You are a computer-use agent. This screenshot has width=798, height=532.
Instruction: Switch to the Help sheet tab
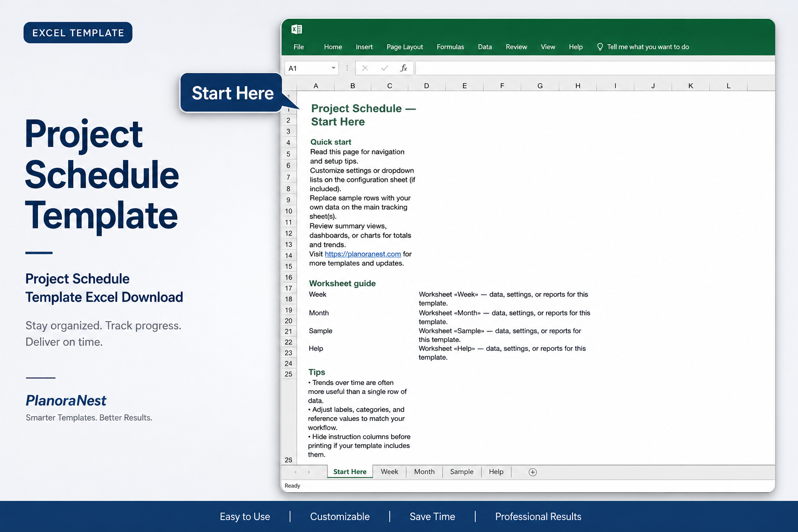pos(496,472)
